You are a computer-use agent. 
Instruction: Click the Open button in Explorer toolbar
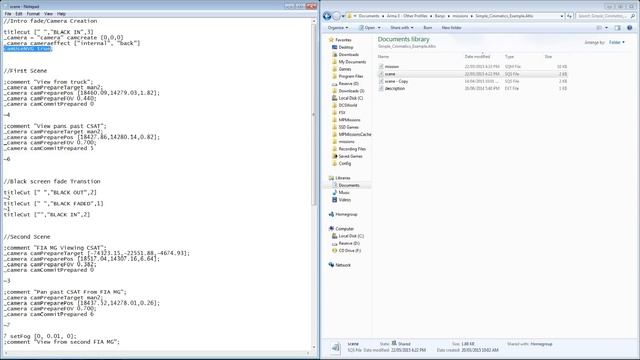[x=367, y=28]
